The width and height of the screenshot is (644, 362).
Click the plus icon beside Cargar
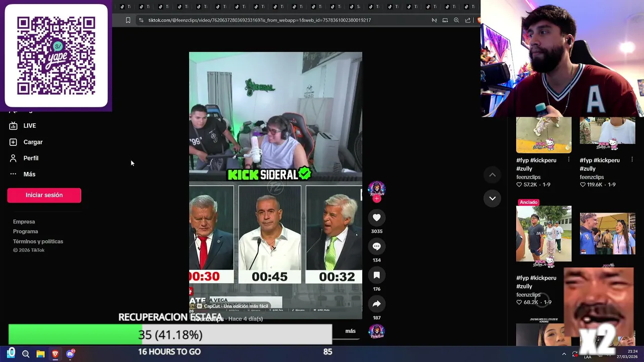click(x=14, y=142)
